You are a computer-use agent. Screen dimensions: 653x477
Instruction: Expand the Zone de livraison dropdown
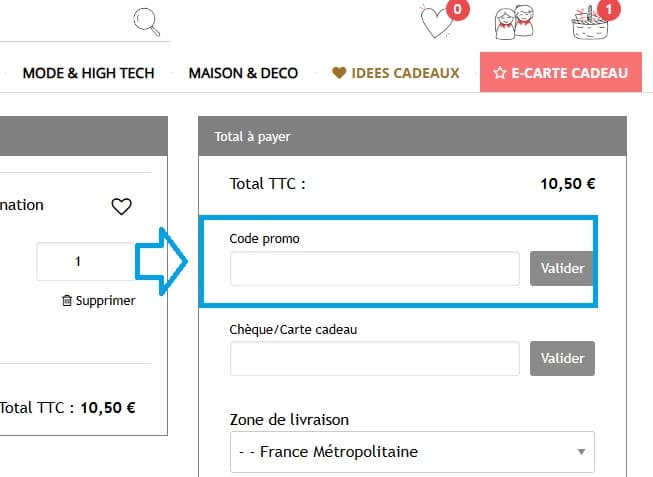(x=411, y=452)
